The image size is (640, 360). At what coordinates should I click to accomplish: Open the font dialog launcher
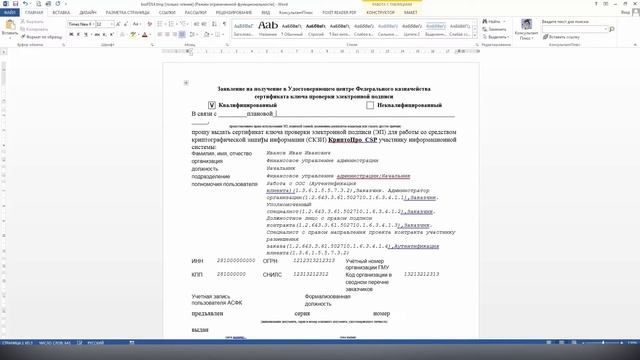point(152,44)
